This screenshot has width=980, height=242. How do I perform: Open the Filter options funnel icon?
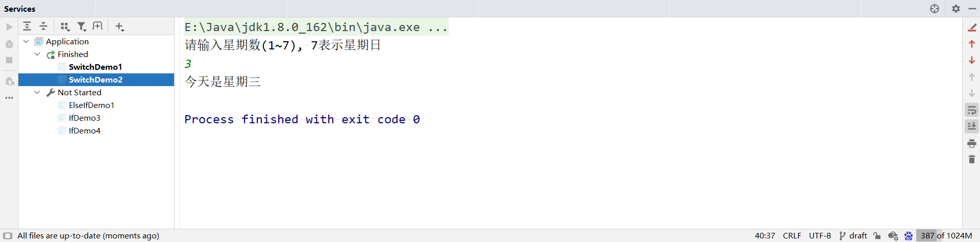coord(81,26)
